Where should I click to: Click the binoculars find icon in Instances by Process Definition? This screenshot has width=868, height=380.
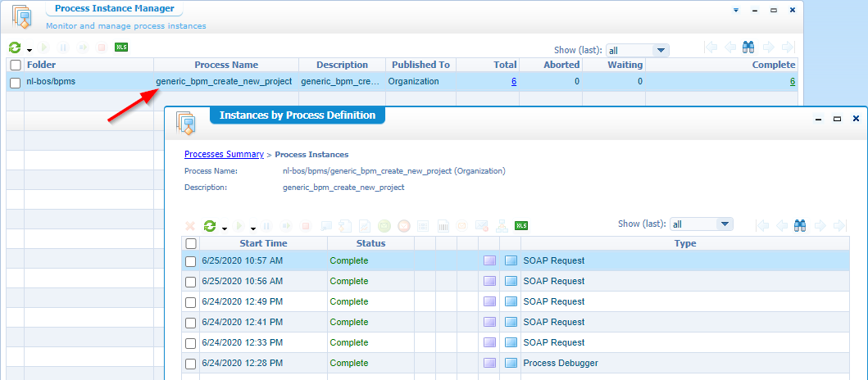[x=801, y=225]
